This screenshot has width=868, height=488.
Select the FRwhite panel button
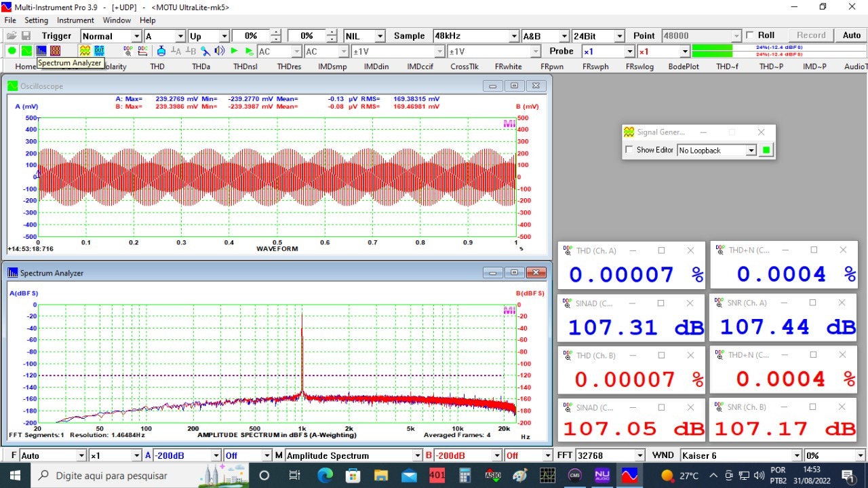pos(509,67)
